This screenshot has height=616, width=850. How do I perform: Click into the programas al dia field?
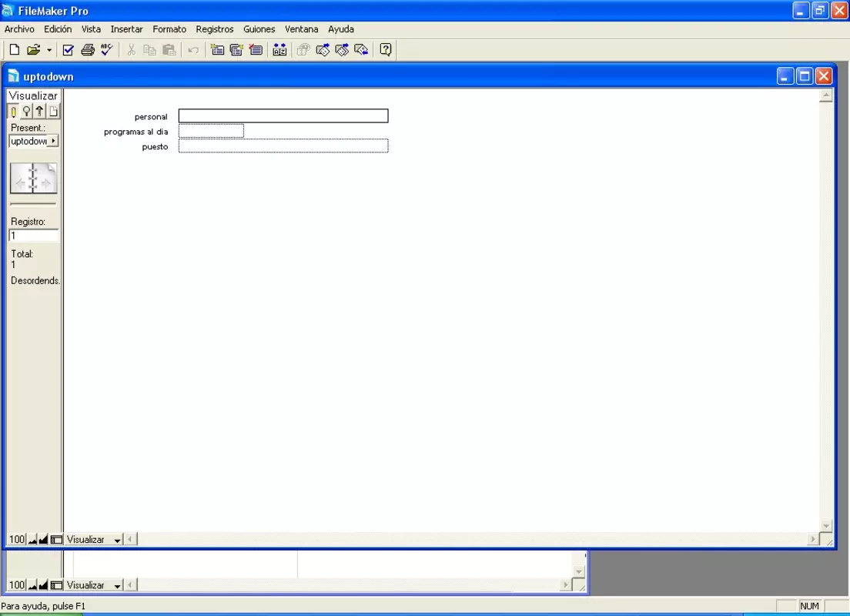pyautogui.click(x=211, y=131)
